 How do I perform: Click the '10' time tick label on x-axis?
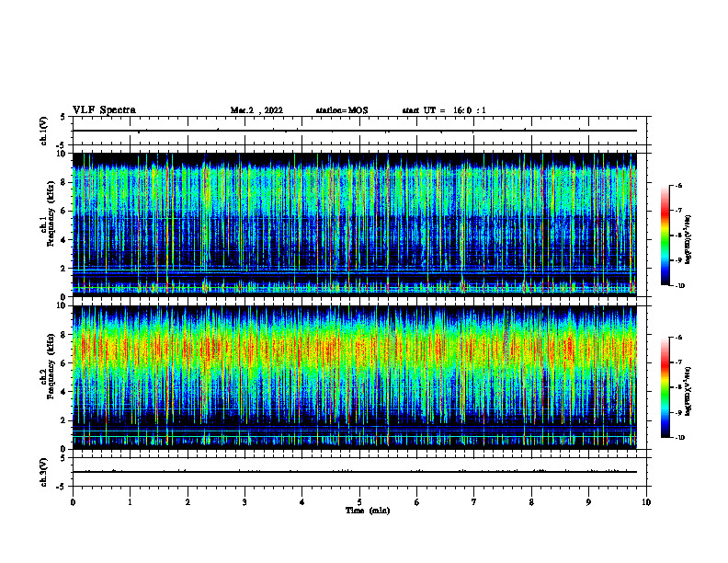646,502
